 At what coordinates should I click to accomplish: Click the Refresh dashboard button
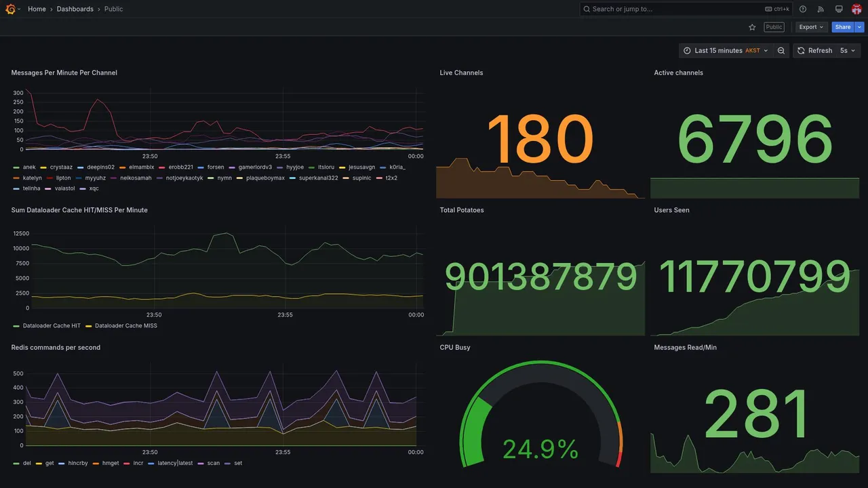814,51
